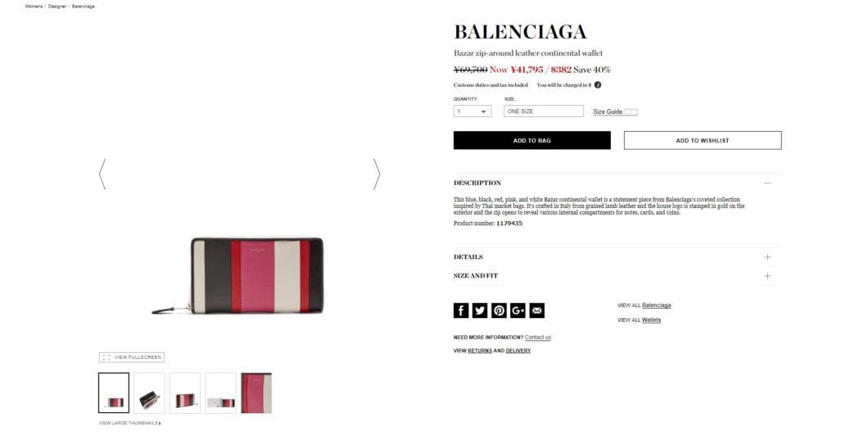The image size is (868, 431).
Task: Email product with envelope icon
Action: [536, 311]
